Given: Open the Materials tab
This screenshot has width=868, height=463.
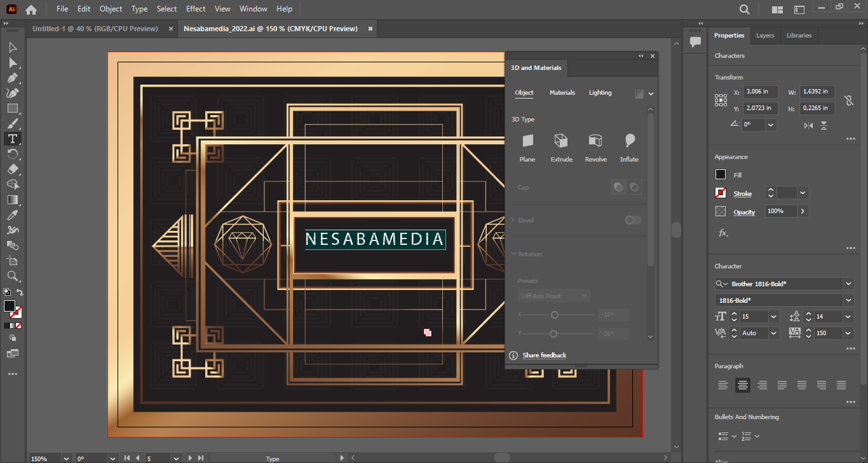Looking at the screenshot, I should coord(562,93).
